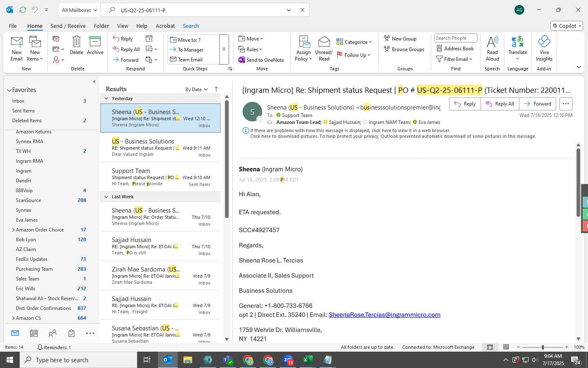Open the Address Book
Image resolution: width=588 pixels, height=368 pixels.
coord(455,48)
